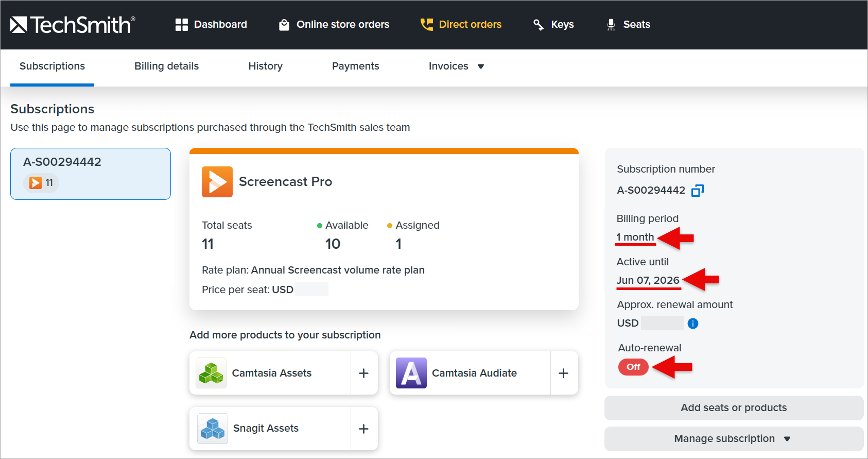Screen dimensions: 868x459
Task: Switch to the Subscriptions tab
Action: [x=53, y=66]
